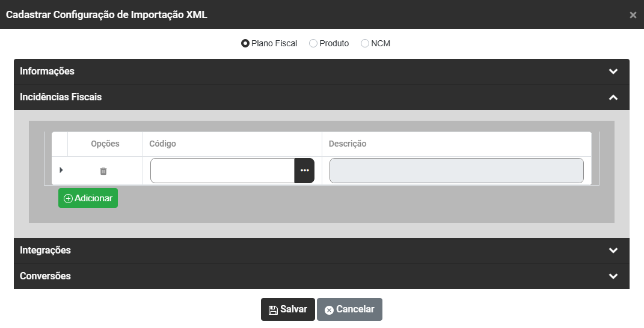Viewport: 644px width, 328px height.
Task: Expand the Informações section chevron
Action: pyautogui.click(x=613, y=71)
